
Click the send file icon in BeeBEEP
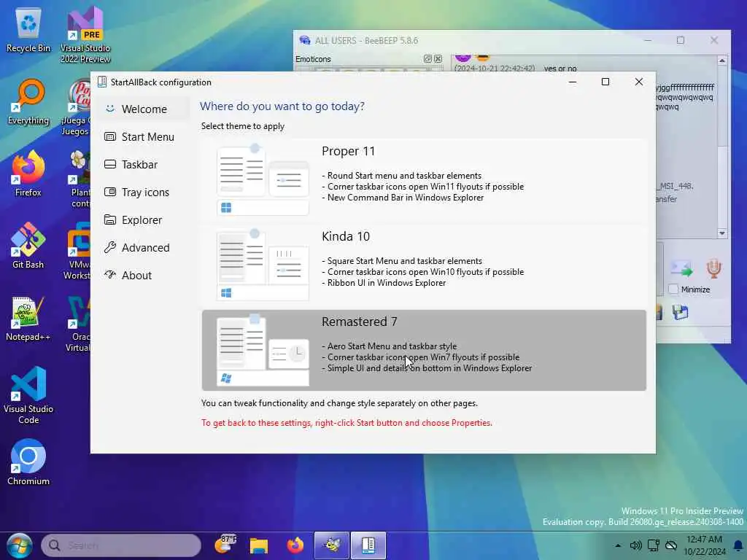tap(681, 269)
